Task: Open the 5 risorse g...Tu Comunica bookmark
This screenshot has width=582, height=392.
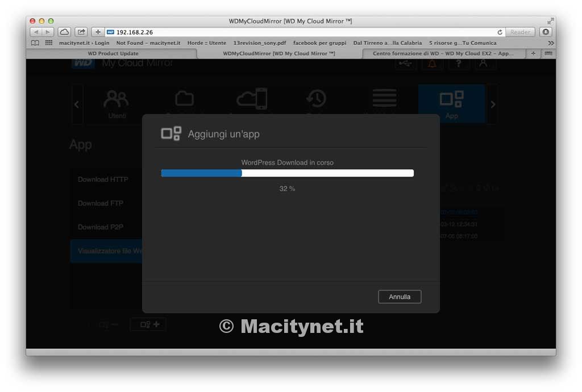Action: [463, 43]
